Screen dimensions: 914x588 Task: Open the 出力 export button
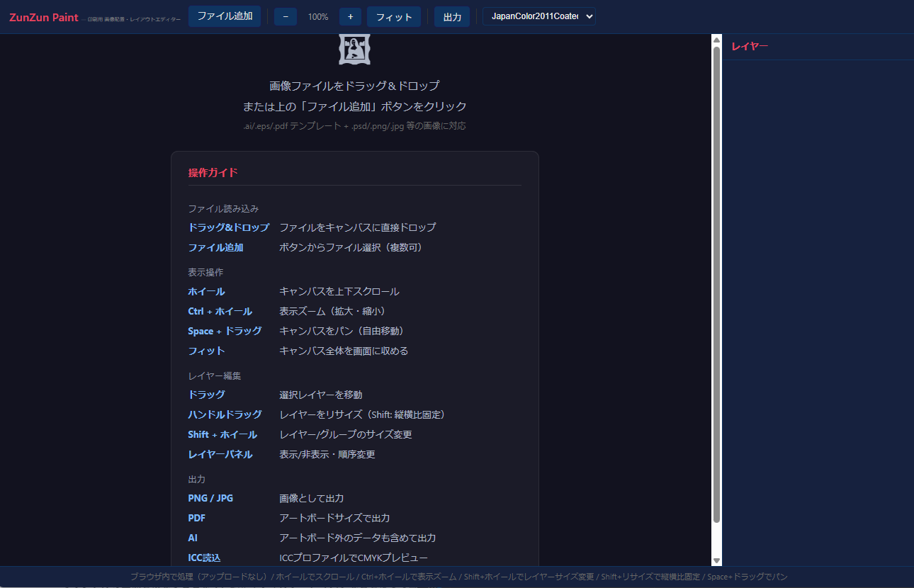[452, 17]
